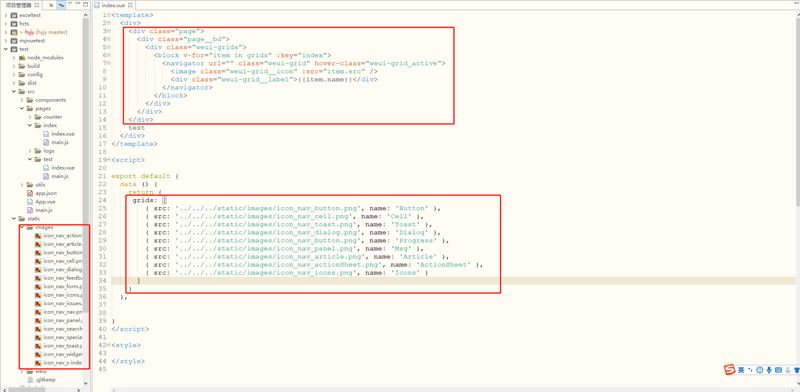Open main.js under pages test folder
800x392 pixels.
60,176
